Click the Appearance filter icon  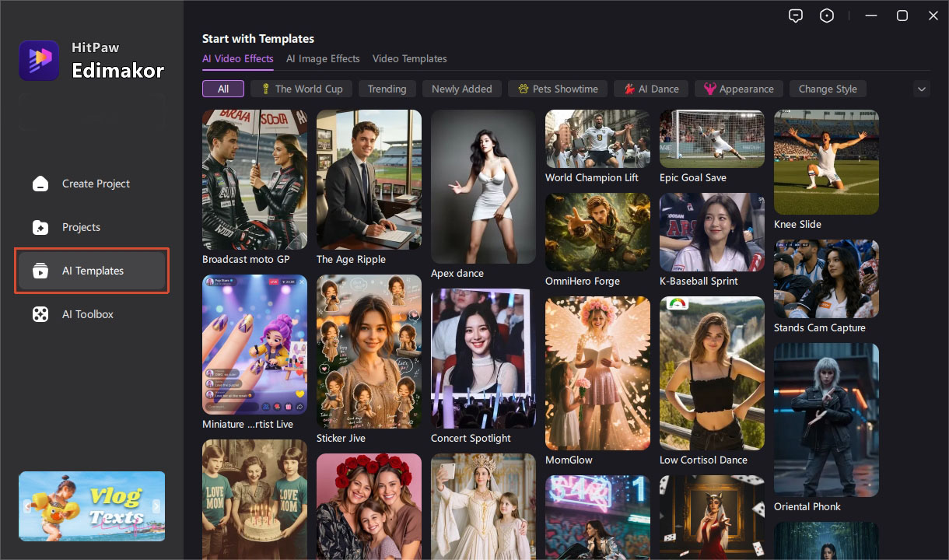click(x=709, y=89)
